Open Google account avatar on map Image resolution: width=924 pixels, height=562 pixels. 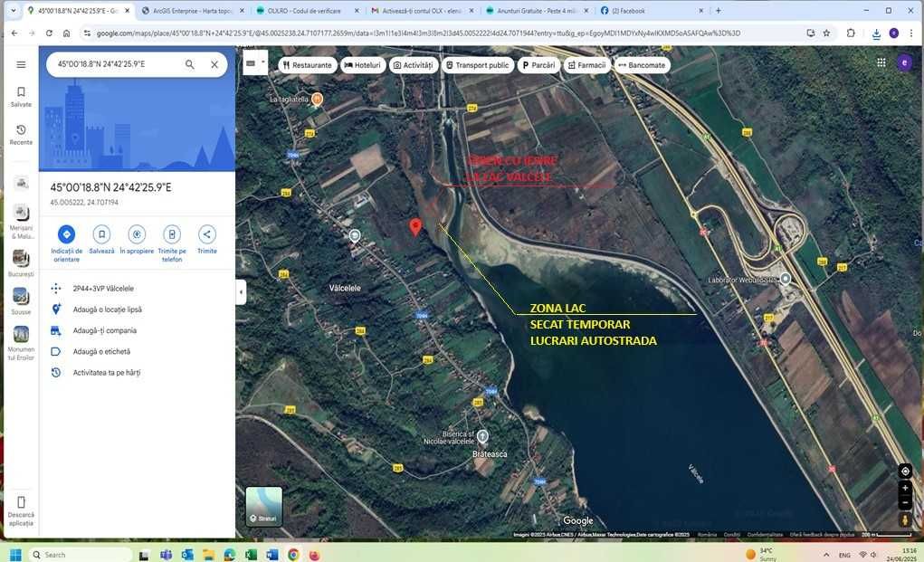[x=905, y=62]
